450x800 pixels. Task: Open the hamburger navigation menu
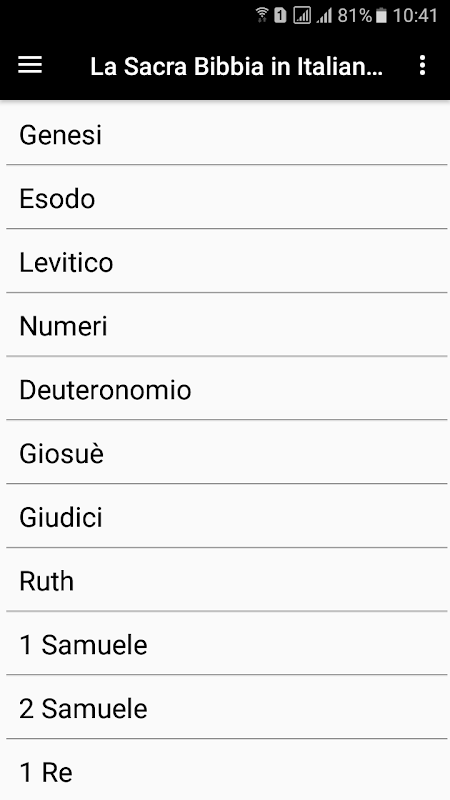[x=30, y=65]
